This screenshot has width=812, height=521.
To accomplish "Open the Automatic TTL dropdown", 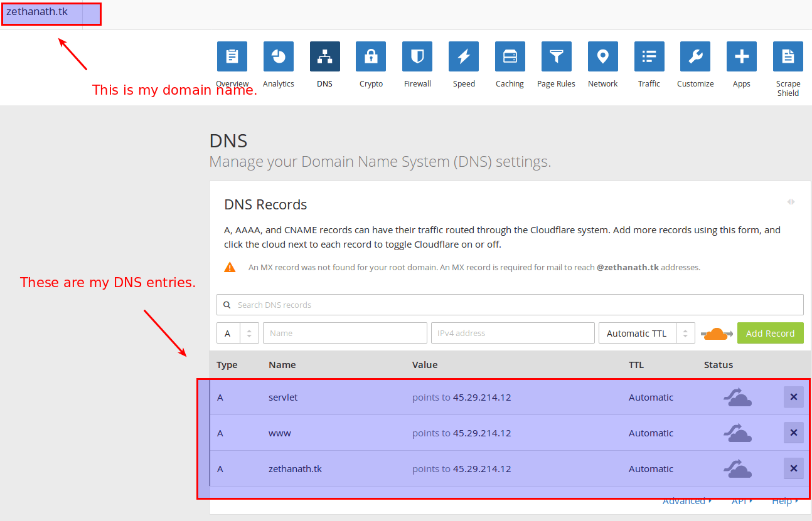I will coord(647,333).
